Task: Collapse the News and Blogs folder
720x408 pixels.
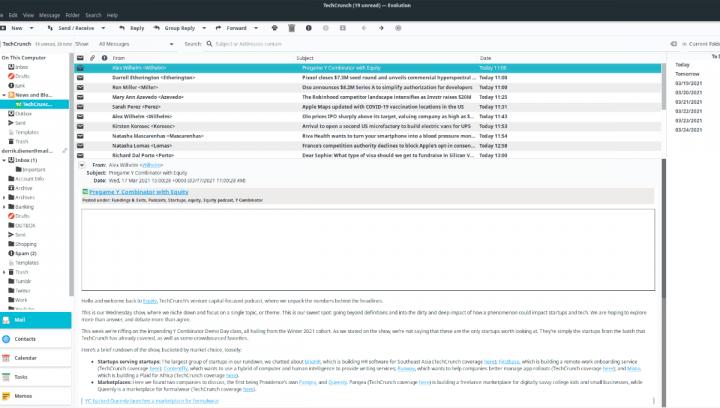Action: (x=4, y=95)
